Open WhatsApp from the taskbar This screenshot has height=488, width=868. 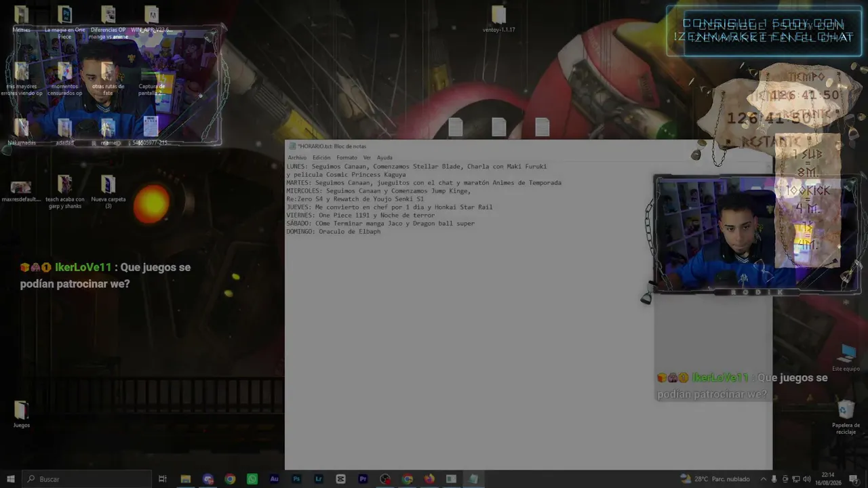252,479
